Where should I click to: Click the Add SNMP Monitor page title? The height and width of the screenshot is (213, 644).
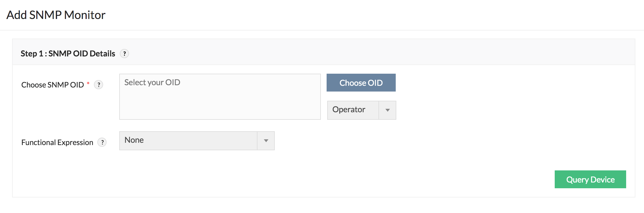point(56,15)
